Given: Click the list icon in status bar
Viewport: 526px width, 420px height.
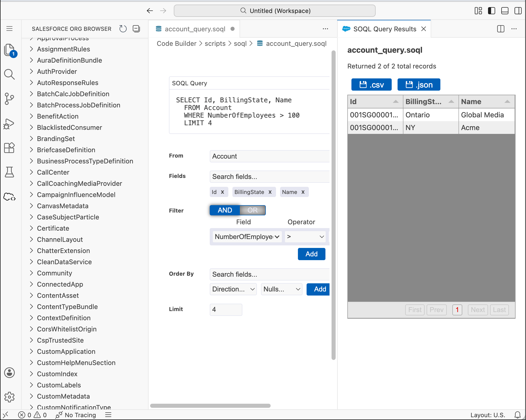Looking at the screenshot, I should click(x=108, y=415).
